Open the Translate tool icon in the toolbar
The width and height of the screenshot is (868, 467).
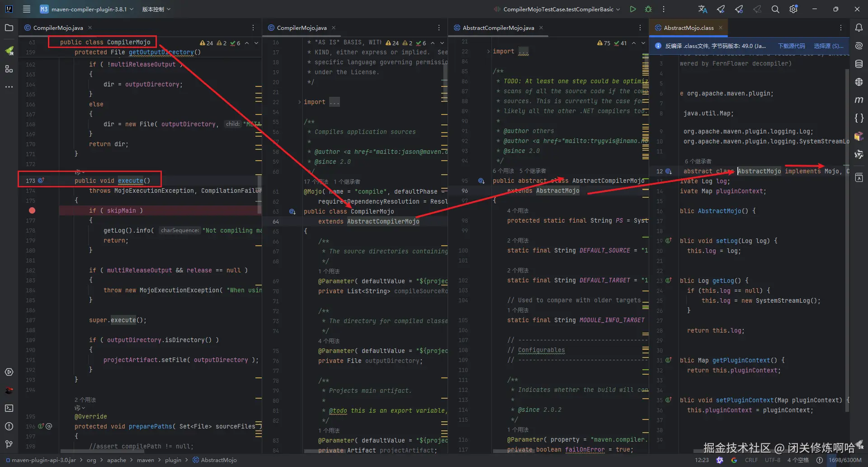point(703,9)
